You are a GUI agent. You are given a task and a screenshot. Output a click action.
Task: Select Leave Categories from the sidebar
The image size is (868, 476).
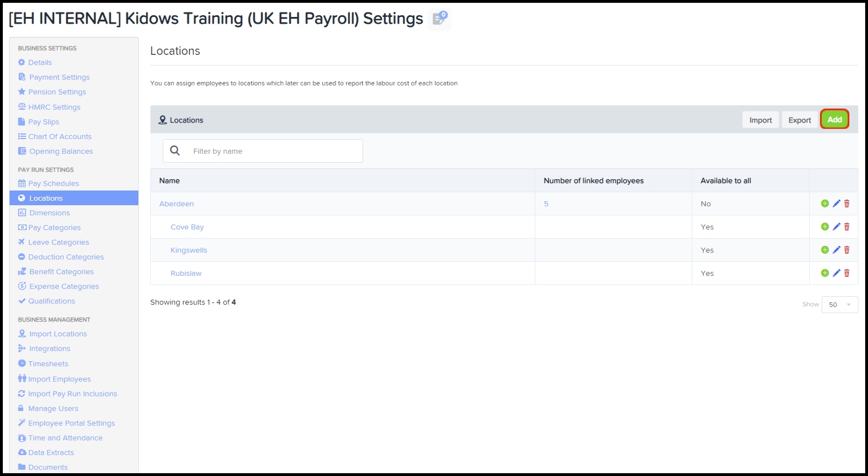click(58, 242)
